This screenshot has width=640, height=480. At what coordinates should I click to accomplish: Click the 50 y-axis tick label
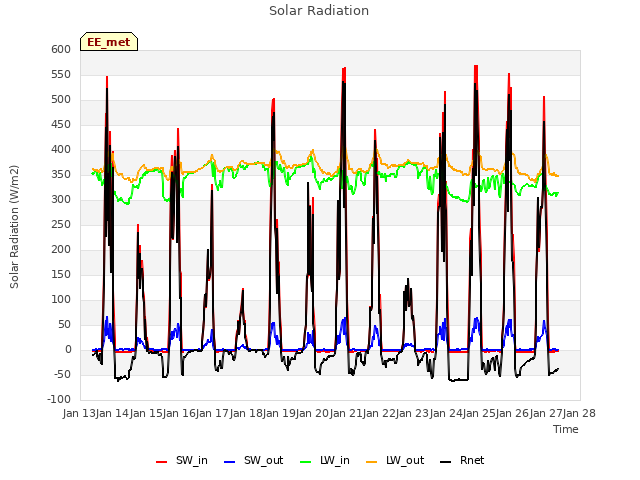tap(64, 324)
